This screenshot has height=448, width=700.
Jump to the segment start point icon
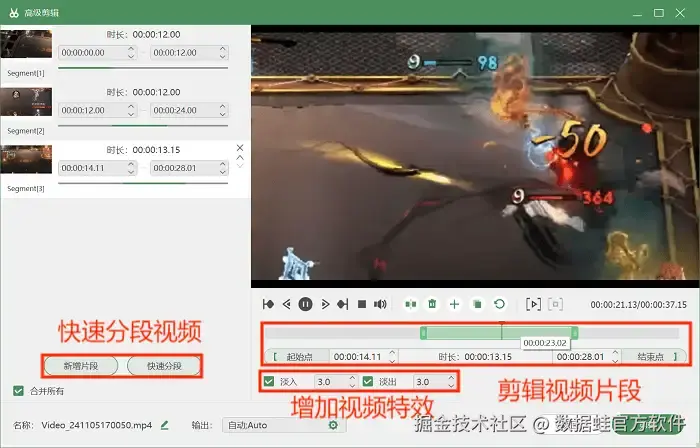268,304
